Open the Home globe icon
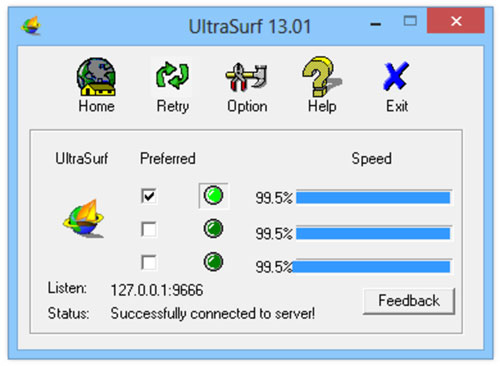This screenshot has height=366, width=500. [96, 77]
